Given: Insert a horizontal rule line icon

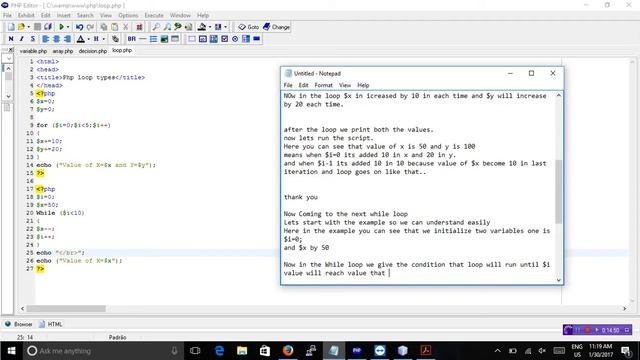Looking at the screenshot, I should coord(142,39).
